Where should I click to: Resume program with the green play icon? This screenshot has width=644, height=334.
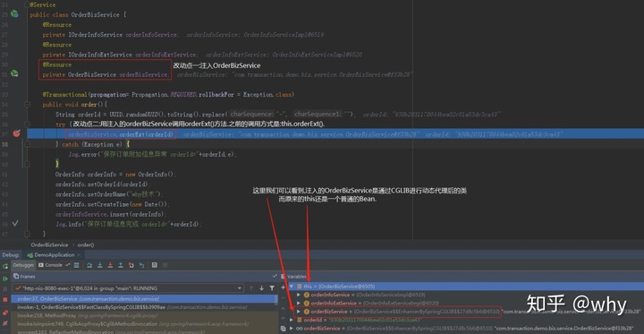tap(5, 278)
